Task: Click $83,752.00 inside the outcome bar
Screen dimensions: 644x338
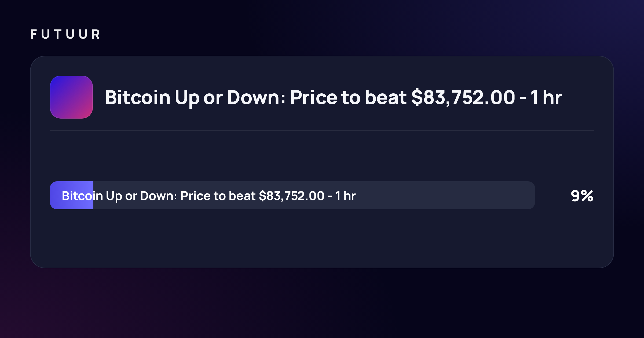Action: point(292,196)
